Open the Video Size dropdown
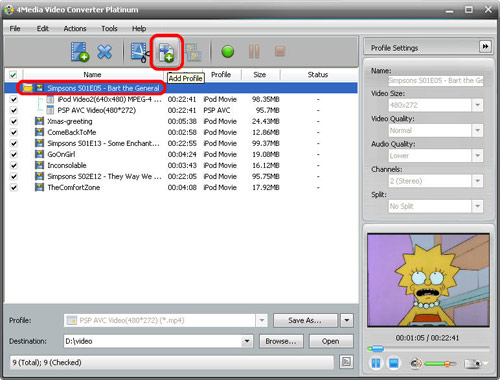 [477, 105]
